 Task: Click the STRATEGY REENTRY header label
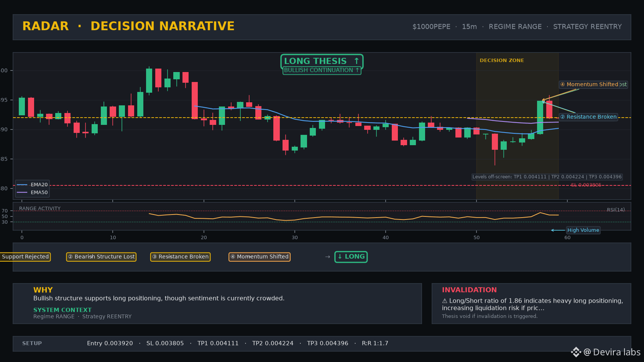[587, 27]
